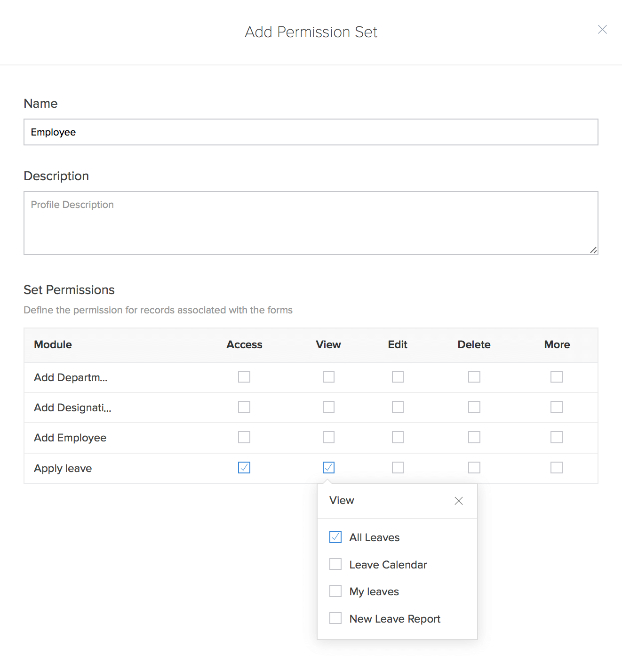The width and height of the screenshot is (622, 672).
Task: Toggle View checkbox for Apply leave
Action: tap(328, 468)
